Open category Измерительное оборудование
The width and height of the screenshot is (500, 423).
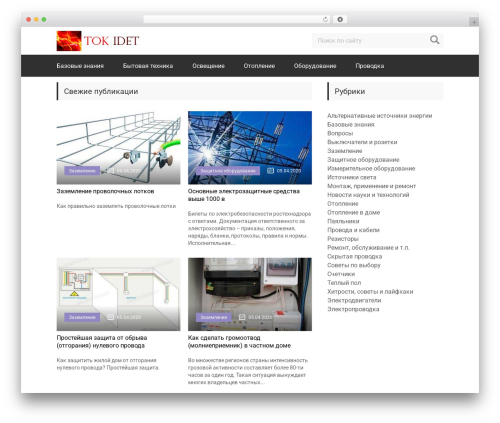(371, 168)
